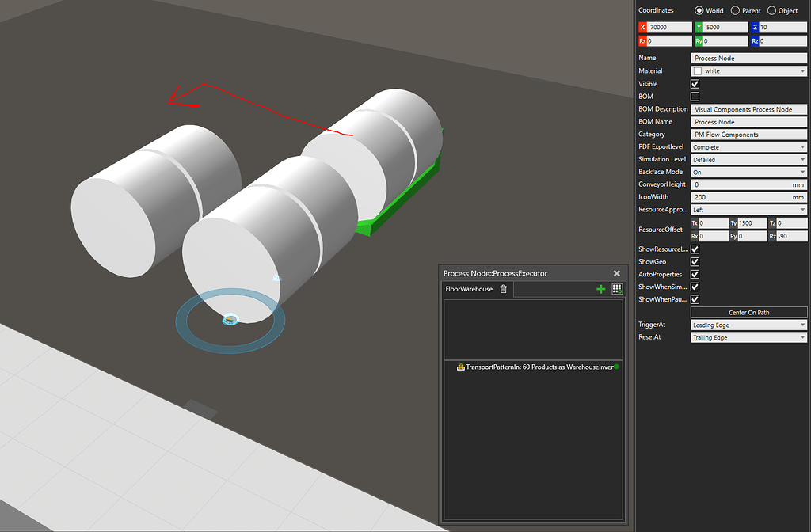Screen dimensions: 811x532
Task: Click the blue ring process node marker
Action: point(230,320)
